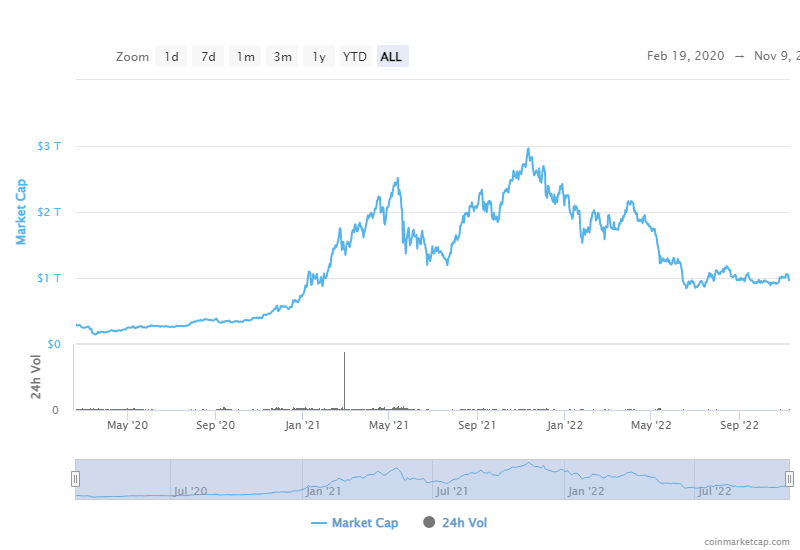800x550 pixels.
Task: Click the market cap peak near $3 T
Action: coord(528,150)
